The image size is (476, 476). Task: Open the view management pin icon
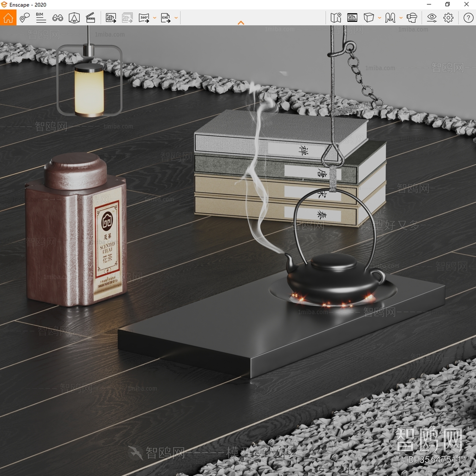25,18
